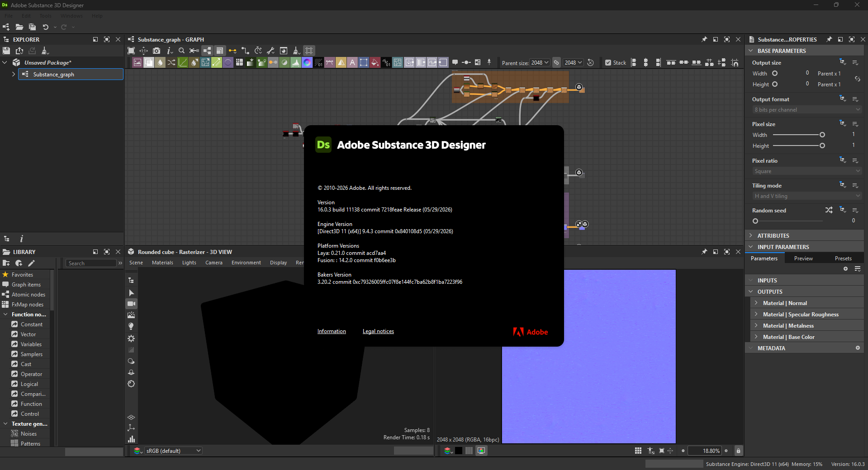Click the 3D View light bulb icon
Screen dimensions: 868x470
131,326
